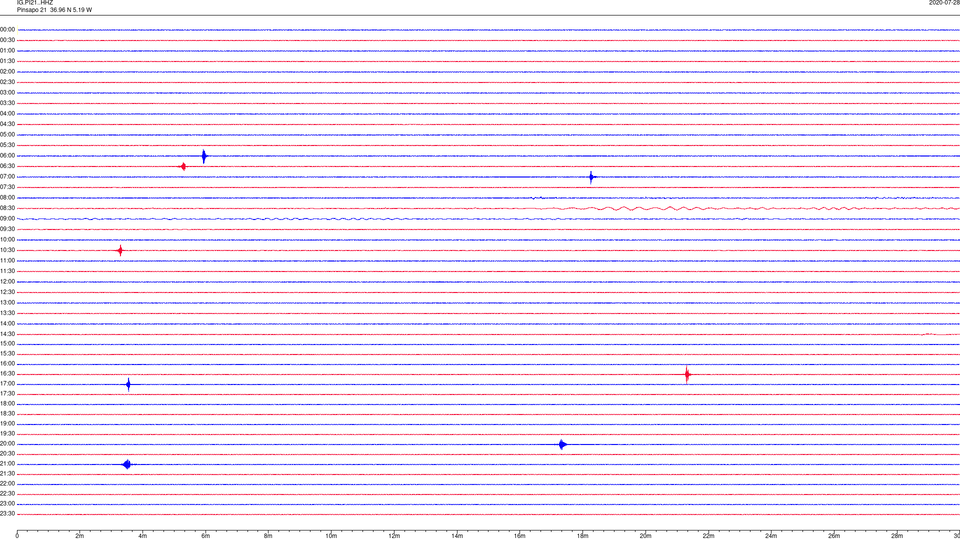Click the '12m' axis tick label
960x540 pixels.
[394, 536]
